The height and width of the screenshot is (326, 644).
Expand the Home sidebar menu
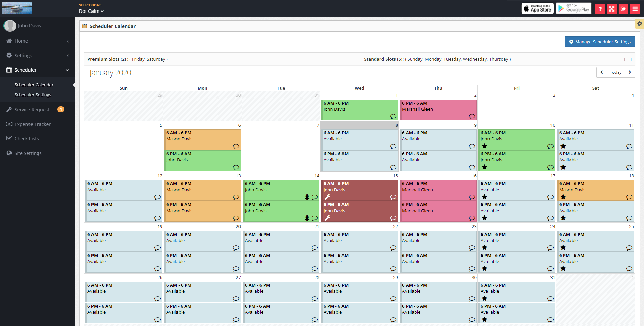click(x=37, y=41)
